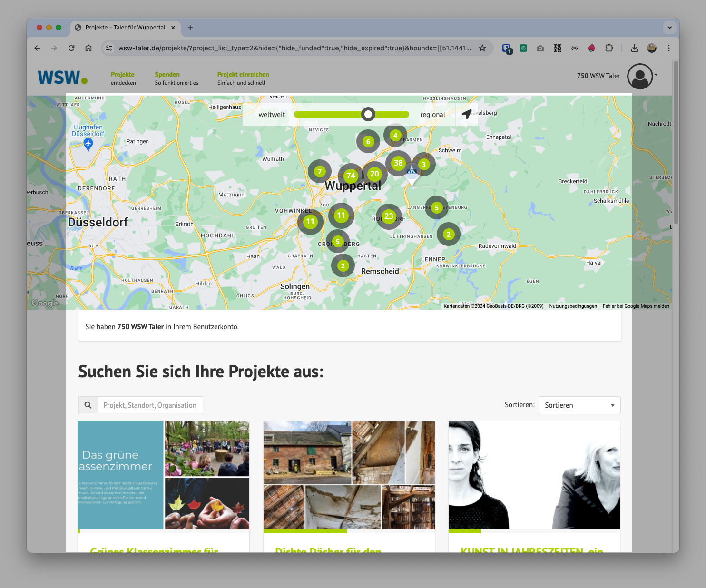The height and width of the screenshot is (588, 706).
Task: Click the page vertical scrollbar
Action: [x=676, y=143]
